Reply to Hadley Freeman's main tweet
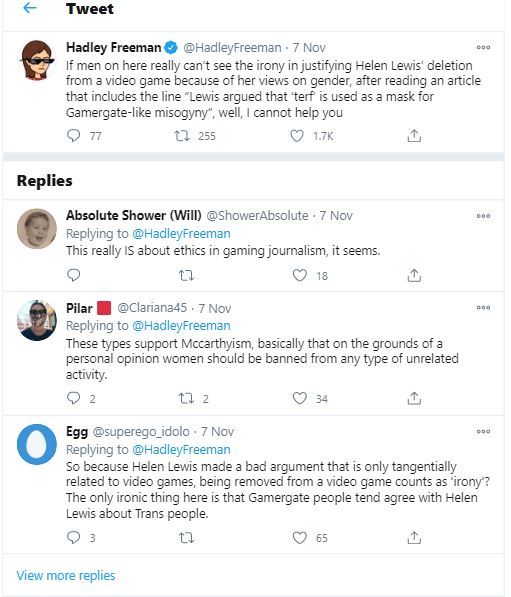511x597 pixels. pyautogui.click(x=73, y=136)
